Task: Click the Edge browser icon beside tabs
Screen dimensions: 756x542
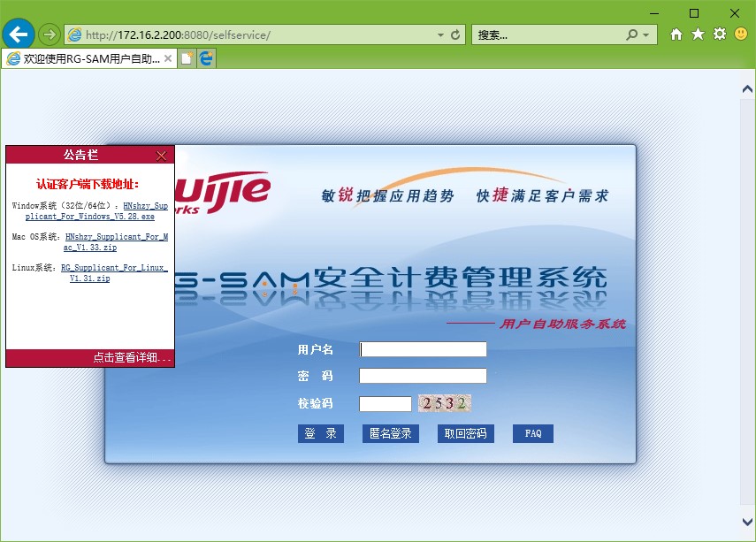Action: (x=206, y=58)
